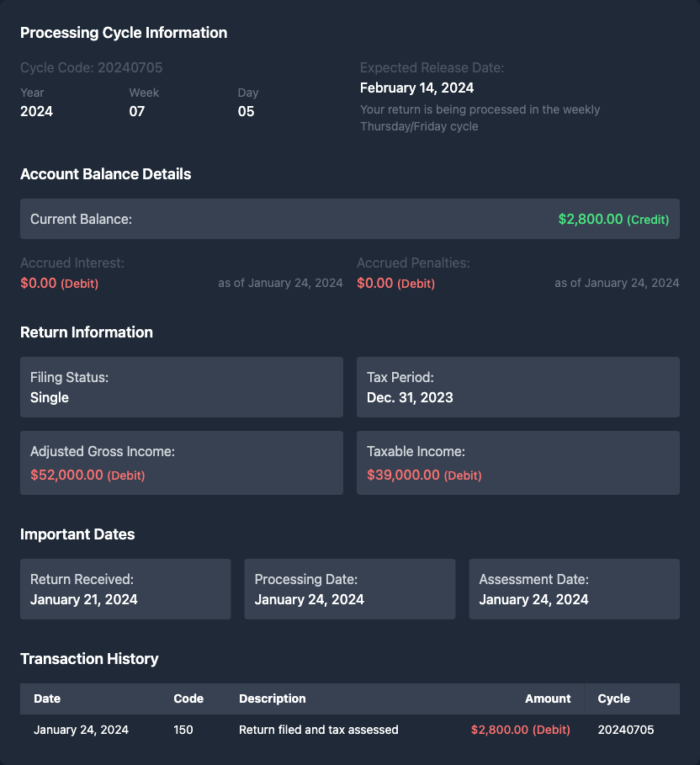Click the Amount column header

[548, 699]
